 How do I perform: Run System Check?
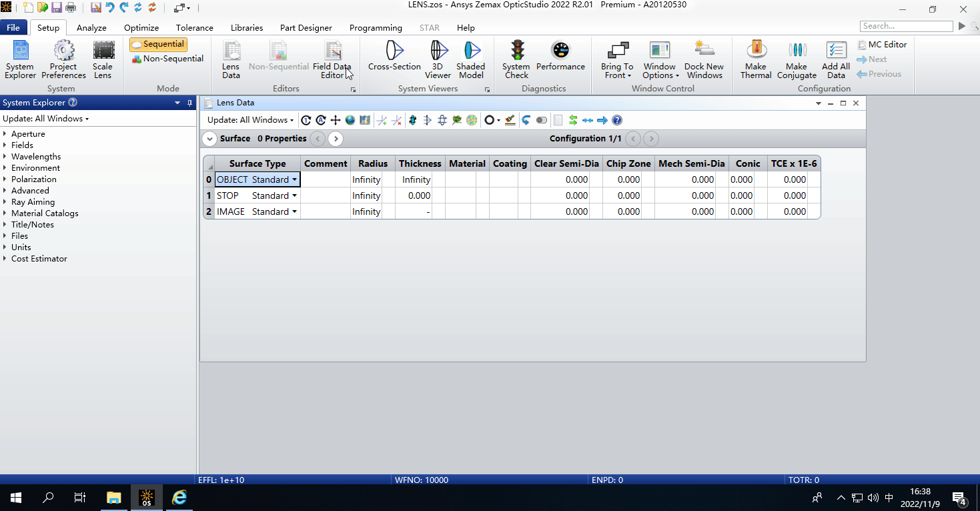coord(516,59)
